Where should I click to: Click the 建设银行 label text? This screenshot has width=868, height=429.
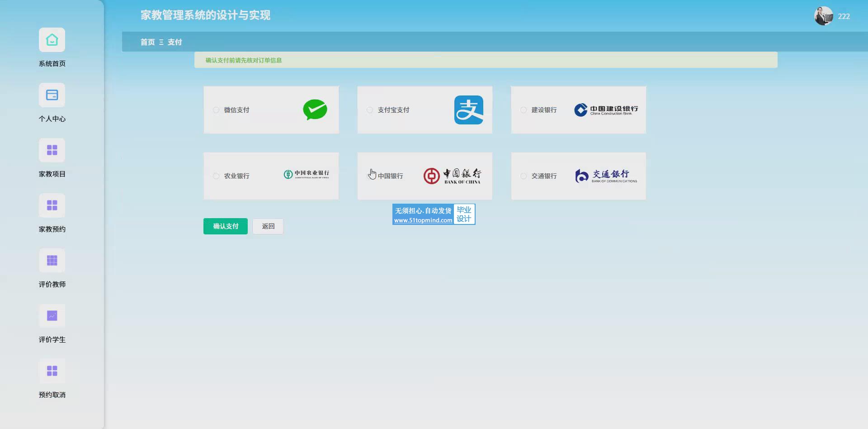tap(544, 110)
